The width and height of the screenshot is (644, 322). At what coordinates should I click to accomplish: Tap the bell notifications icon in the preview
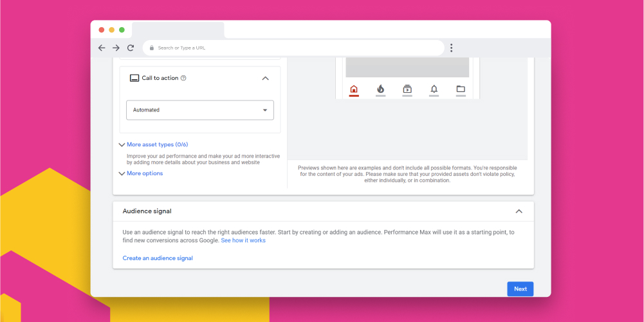[x=434, y=90]
